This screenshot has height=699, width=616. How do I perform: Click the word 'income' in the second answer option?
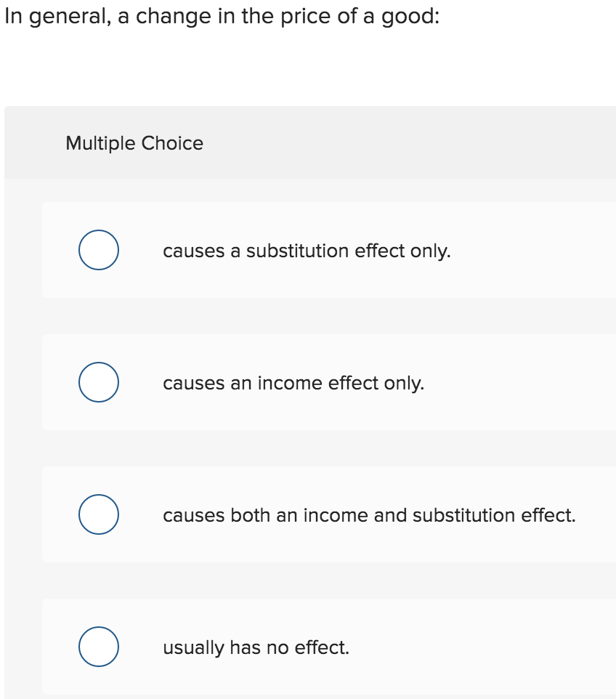coord(290,384)
